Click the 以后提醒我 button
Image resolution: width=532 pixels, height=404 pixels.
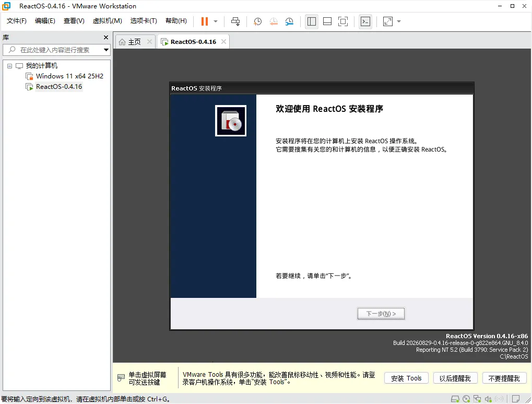(x=455, y=378)
